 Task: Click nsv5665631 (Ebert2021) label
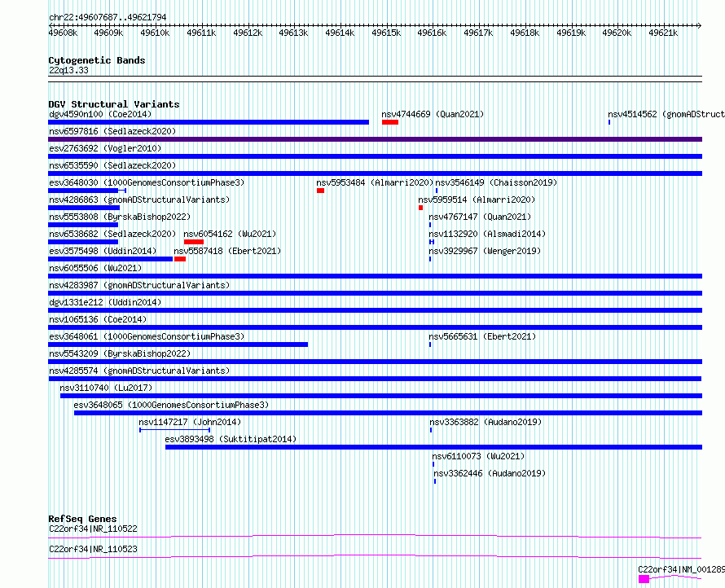[x=482, y=336]
